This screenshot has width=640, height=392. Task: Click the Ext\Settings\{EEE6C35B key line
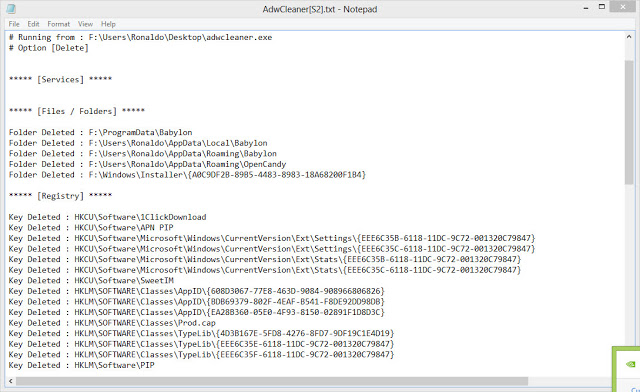(272, 238)
